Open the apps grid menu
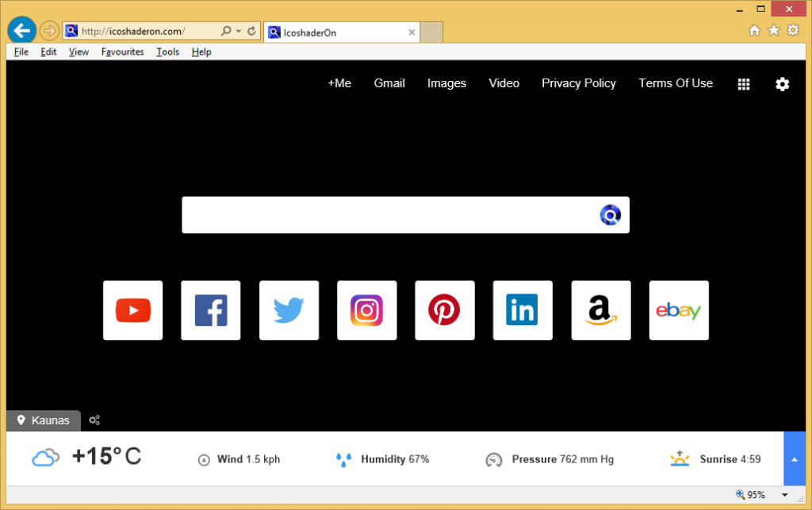812x510 pixels. click(x=744, y=84)
